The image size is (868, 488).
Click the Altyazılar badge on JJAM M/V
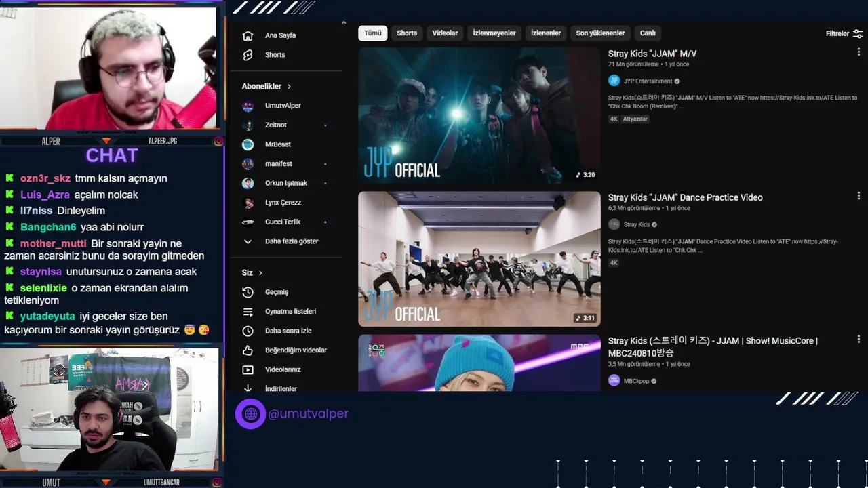[635, 119]
